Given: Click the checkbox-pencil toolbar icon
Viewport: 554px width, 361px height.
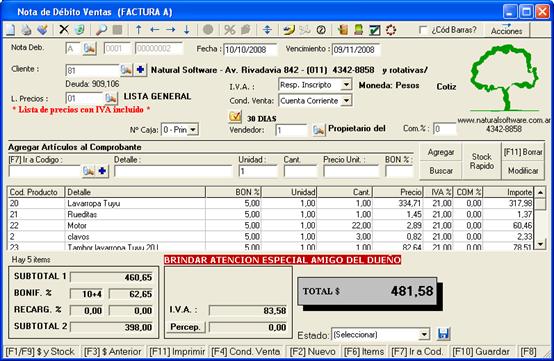Looking at the screenshot, I should [x=375, y=30].
